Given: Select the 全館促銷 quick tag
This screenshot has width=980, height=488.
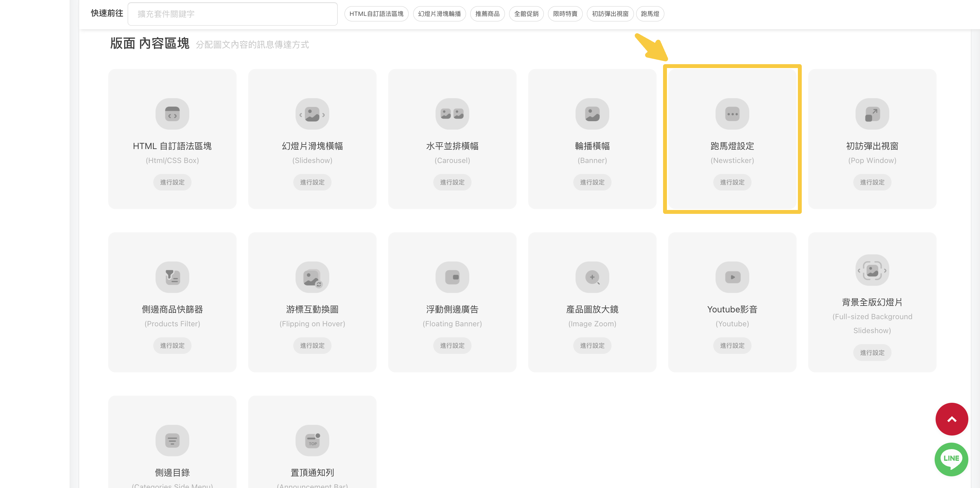Looking at the screenshot, I should coord(526,14).
